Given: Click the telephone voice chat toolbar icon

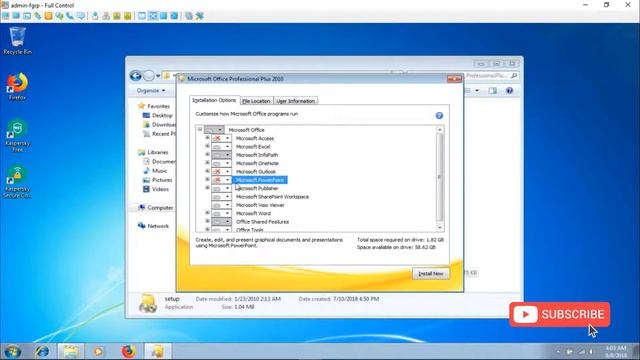Looking at the screenshot, I should point(70,16).
